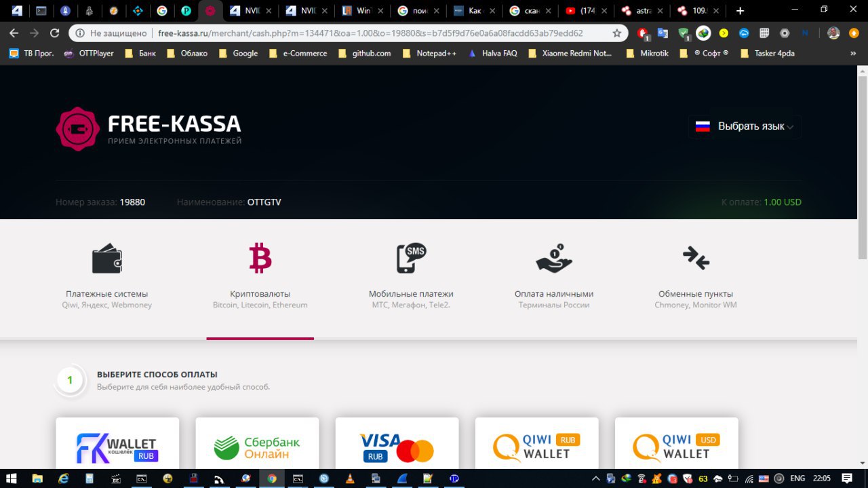Open the Windows Start menu
The height and width of the screenshot is (488, 868).
13,478
